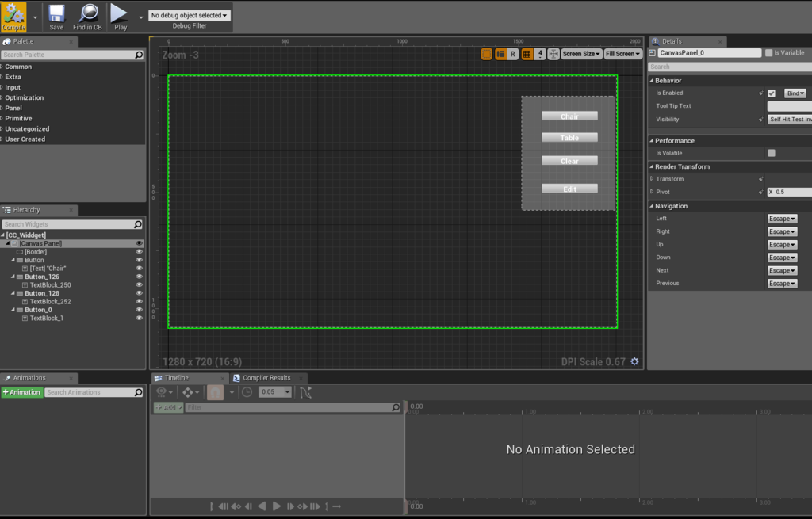
Task: Switch to the Compiler Results tab
Action: tap(266, 378)
